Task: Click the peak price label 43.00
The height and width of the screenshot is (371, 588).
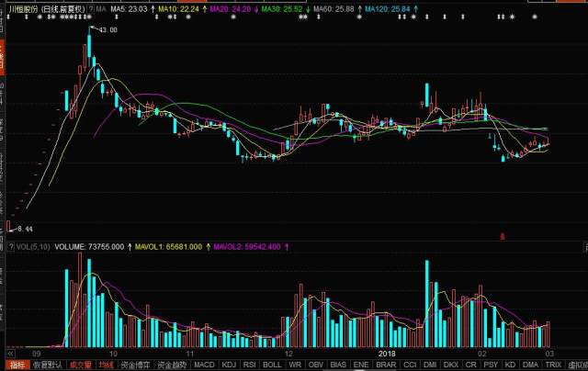Action: (x=108, y=30)
